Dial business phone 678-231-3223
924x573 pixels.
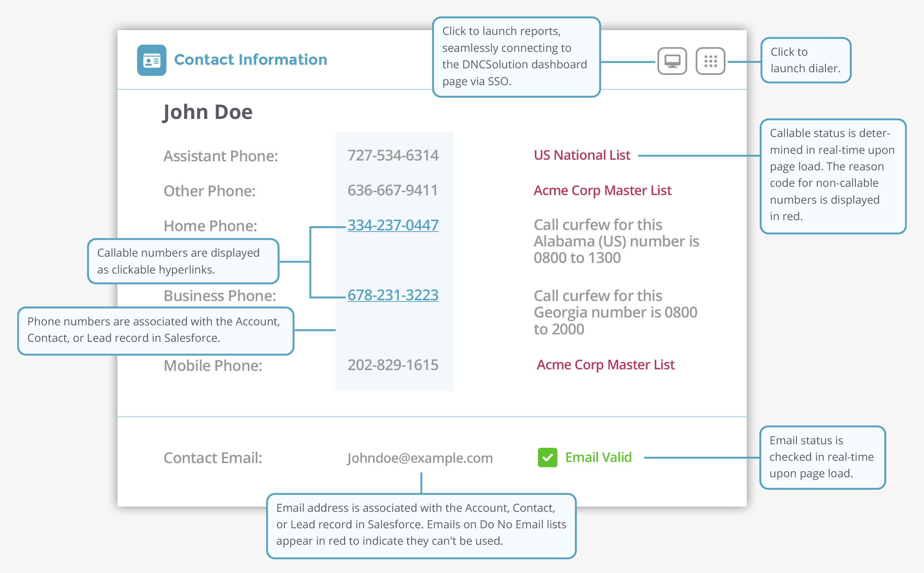393,295
